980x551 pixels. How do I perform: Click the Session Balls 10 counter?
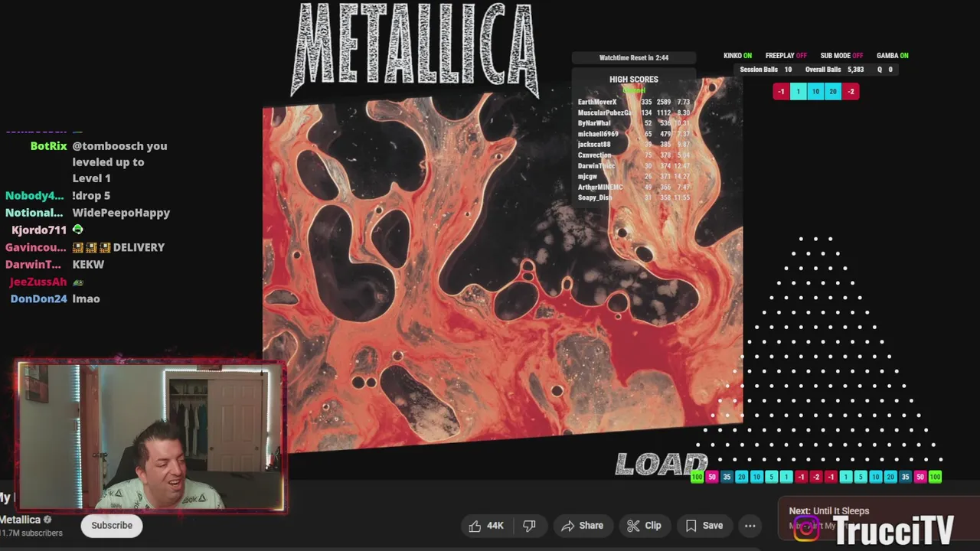point(766,70)
